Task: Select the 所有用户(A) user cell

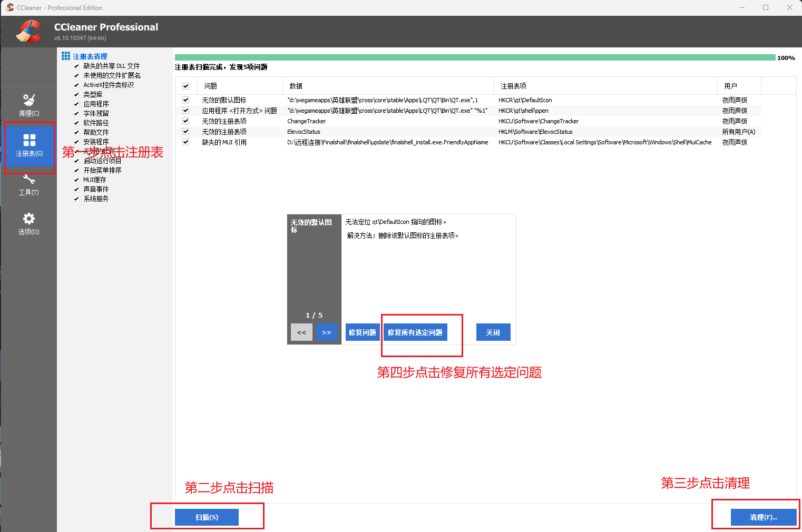Action: point(738,132)
